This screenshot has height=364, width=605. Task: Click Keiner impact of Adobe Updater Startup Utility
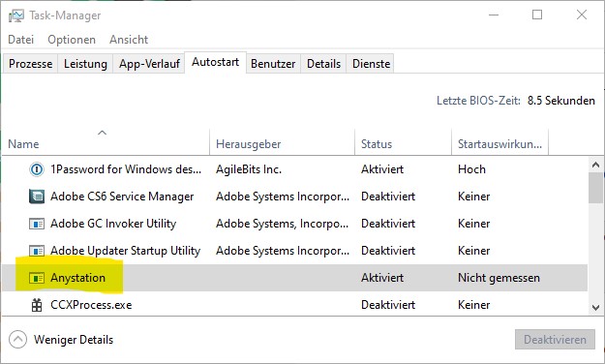473,251
